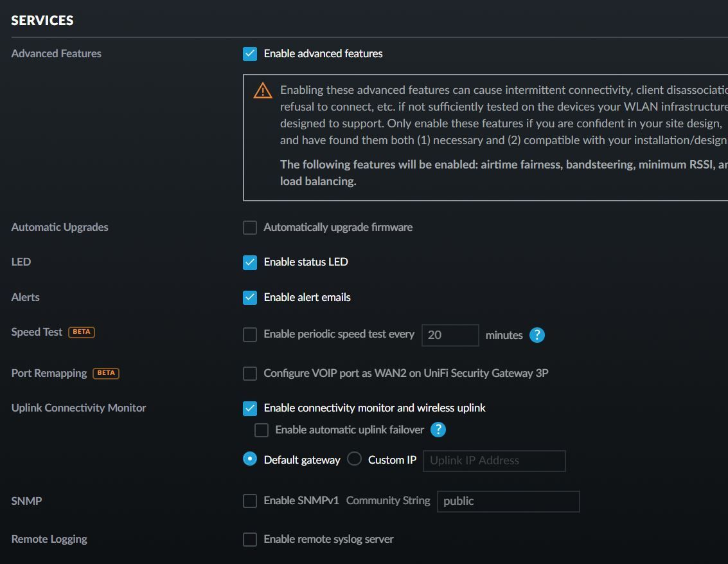The width and height of the screenshot is (728, 564).
Task: Uncheck Enable alert emails
Action: point(250,297)
